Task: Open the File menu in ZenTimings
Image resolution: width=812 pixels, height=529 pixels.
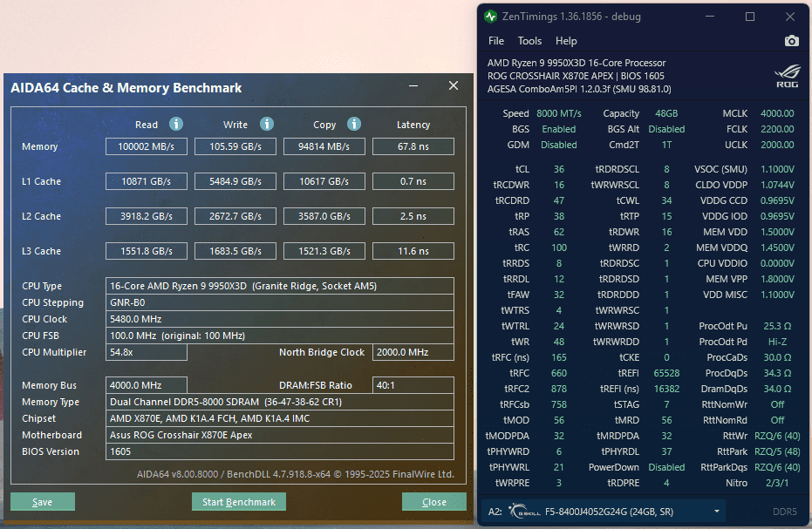Action: tap(496, 41)
